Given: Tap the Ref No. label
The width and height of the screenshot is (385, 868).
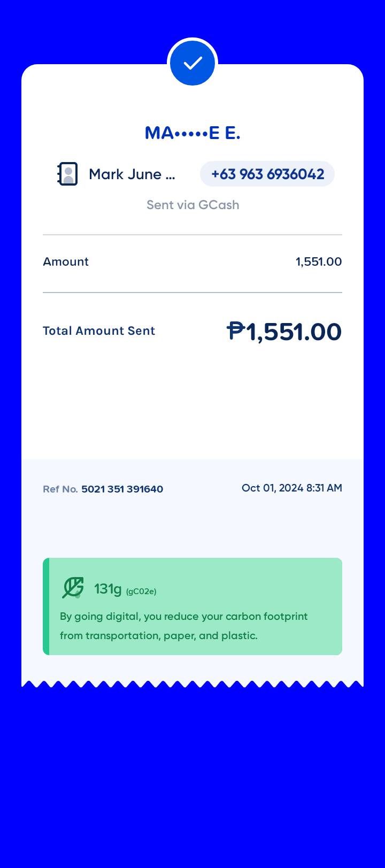Looking at the screenshot, I should pos(60,489).
